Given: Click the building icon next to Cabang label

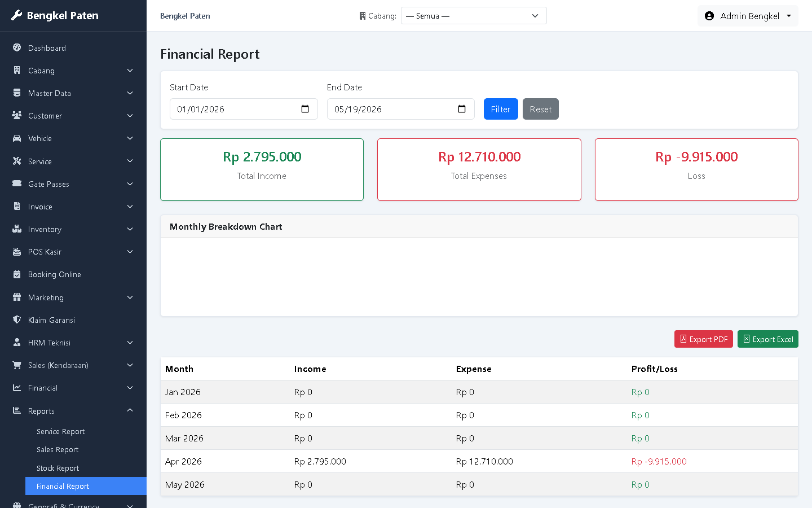Looking at the screenshot, I should (363, 16).
